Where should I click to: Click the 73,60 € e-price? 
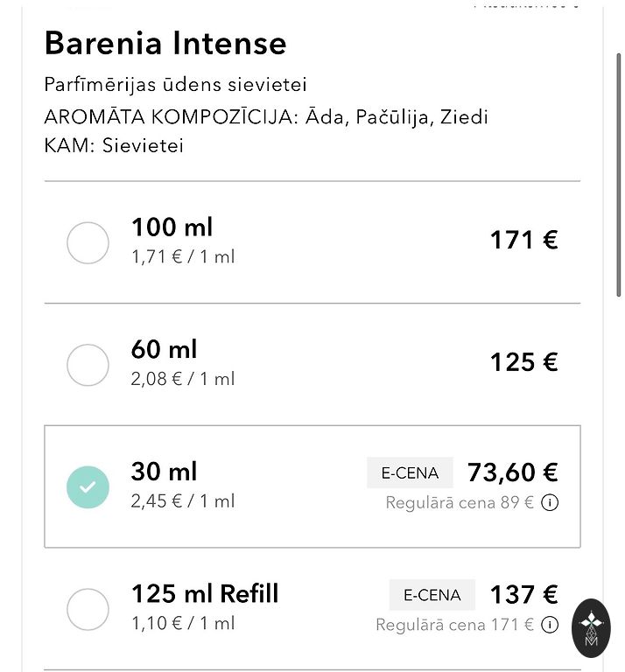512,472
